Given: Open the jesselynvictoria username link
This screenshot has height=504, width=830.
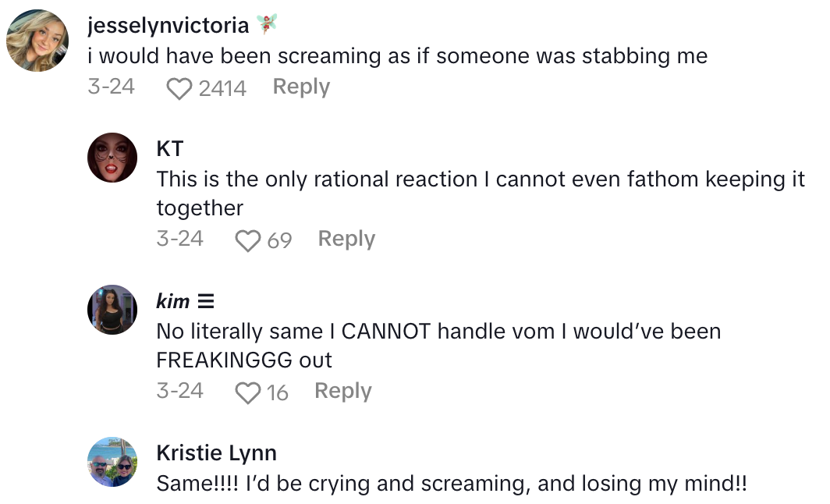Looking at the screenshot, I should click(168, 26).
